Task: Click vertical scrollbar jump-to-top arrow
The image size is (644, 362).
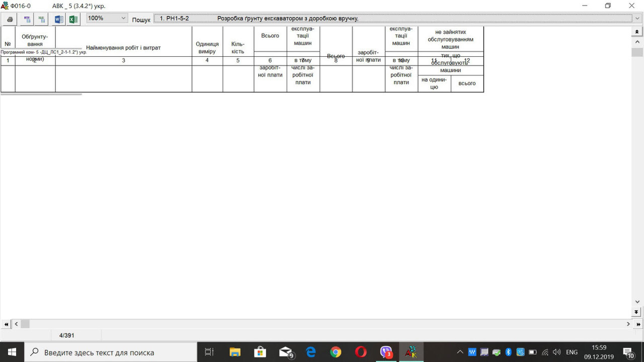Action: (x=637, y=31)
